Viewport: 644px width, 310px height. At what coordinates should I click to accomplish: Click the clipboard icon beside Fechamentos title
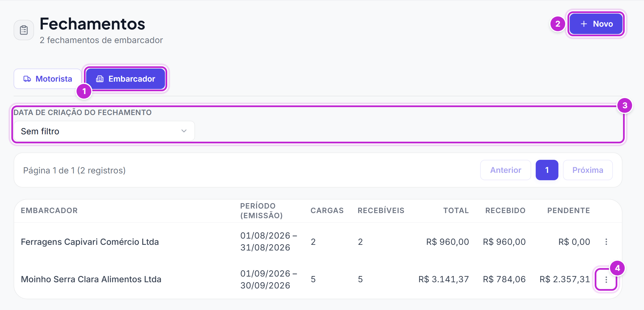click(x=24, y=30)
